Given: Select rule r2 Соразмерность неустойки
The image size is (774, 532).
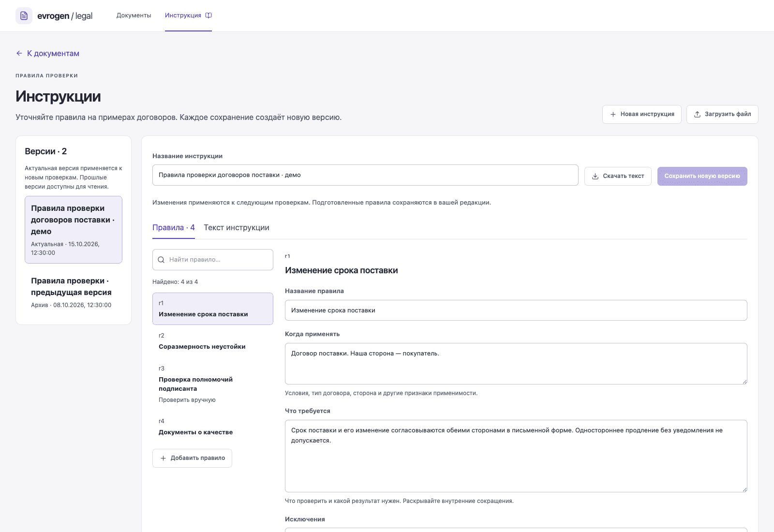Looking at the screenshot, I should pyautogui.click(x=213, y=341).
